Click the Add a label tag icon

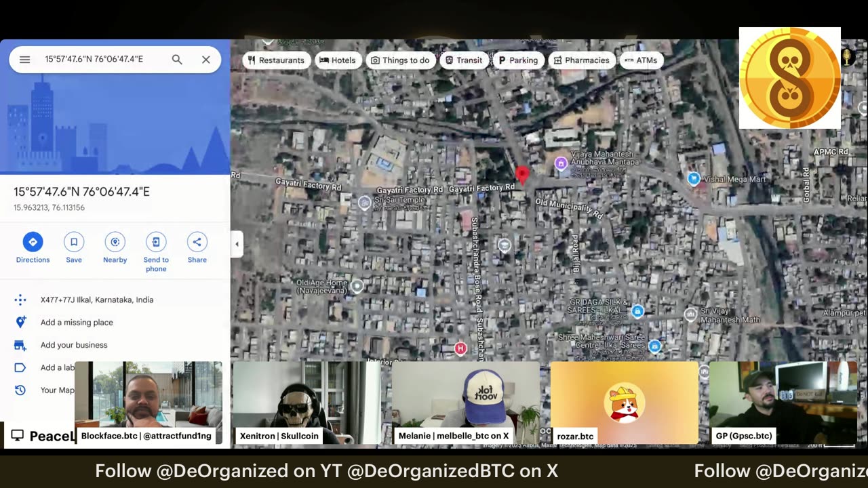[20, 367]
